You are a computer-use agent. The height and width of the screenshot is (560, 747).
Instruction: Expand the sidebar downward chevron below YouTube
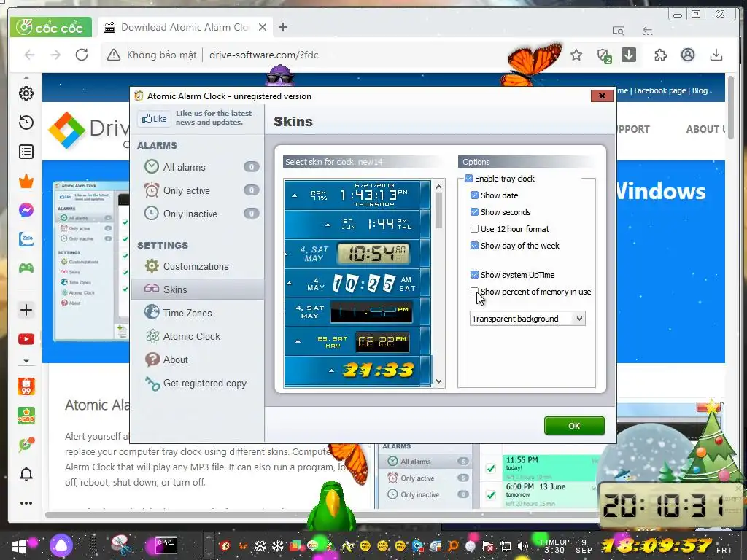tap(26, 361)
